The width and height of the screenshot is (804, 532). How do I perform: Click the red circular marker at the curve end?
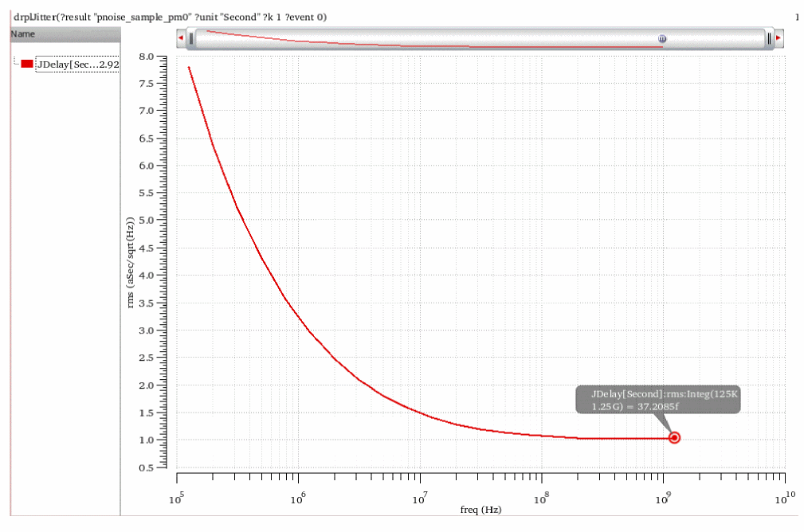pos(674,438)
